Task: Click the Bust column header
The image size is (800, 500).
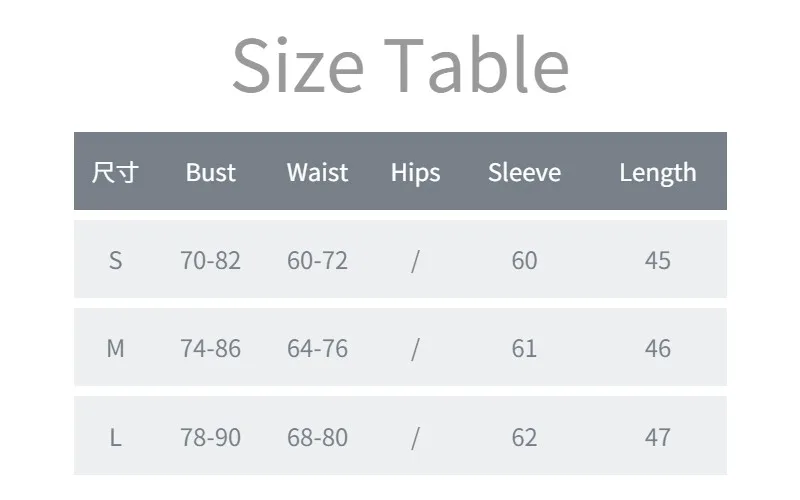Action: [210, 172]
